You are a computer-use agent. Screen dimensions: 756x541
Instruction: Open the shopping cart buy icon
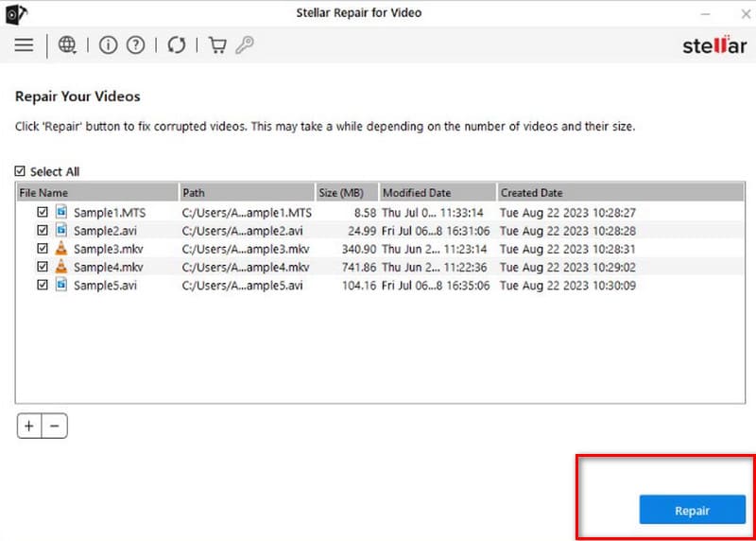pyautogui.click(x=216, y=45)
